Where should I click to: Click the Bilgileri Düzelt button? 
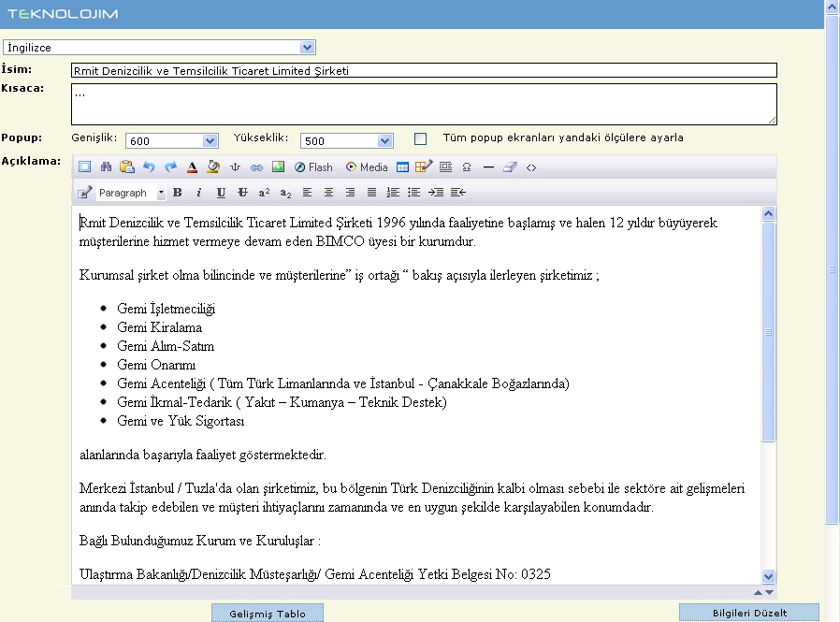pos(749,613)
